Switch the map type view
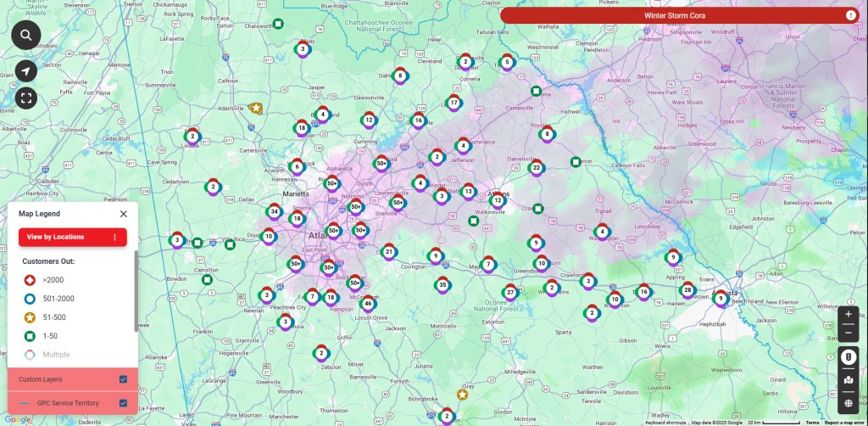This screenshot has width=868, height=426. (x=848, y=380)
